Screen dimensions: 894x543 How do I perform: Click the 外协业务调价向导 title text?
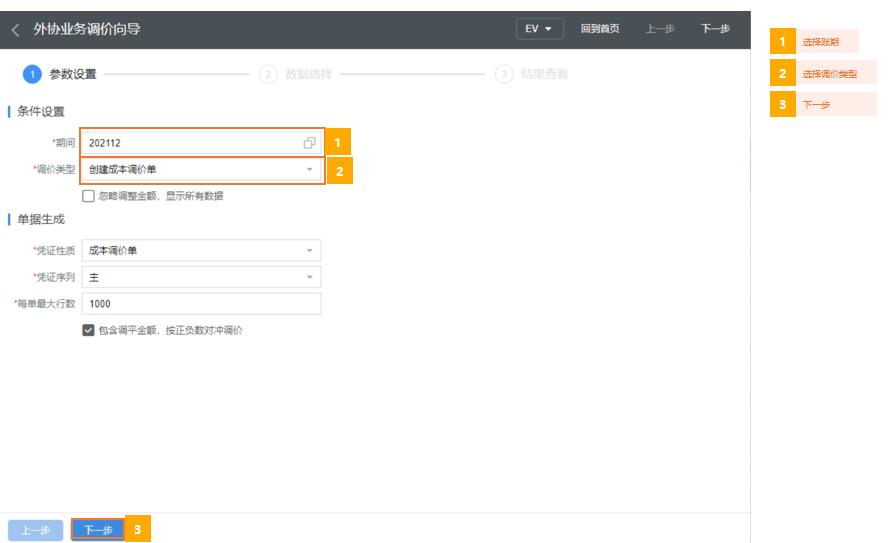pos(87,29)
